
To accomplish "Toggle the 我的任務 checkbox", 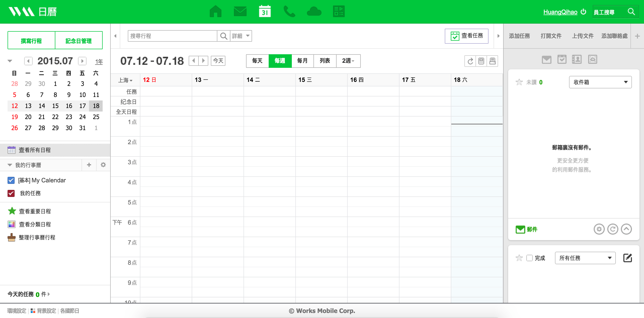I will tap(11, 193).
